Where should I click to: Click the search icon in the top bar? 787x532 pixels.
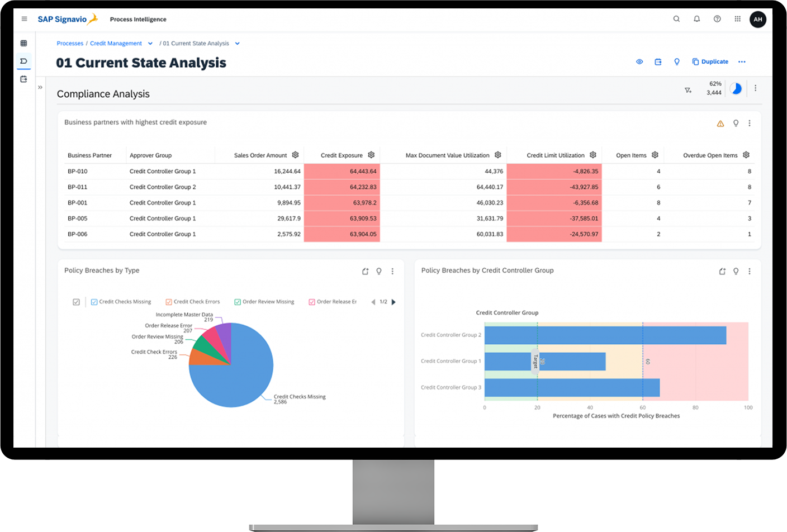pyautogui.click(x=676, y=18)
